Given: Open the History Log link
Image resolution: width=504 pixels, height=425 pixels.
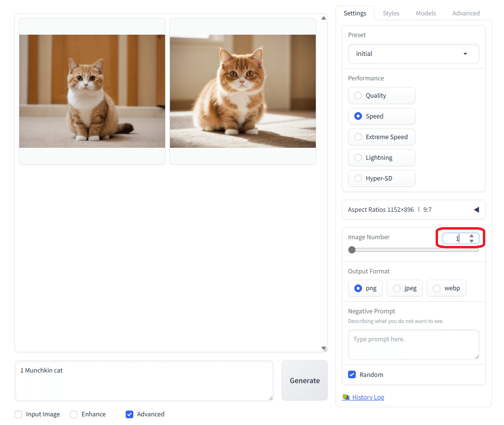Looking at the screenshot, I should 368,398.
